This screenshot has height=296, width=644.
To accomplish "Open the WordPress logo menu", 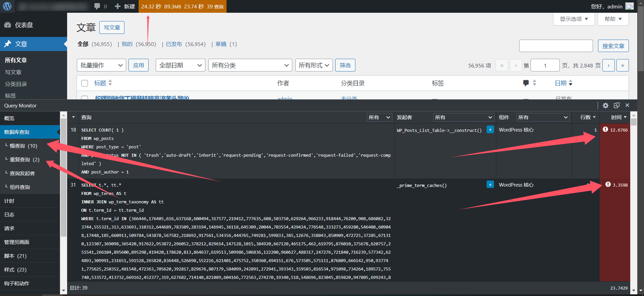I will click(7, 6).
